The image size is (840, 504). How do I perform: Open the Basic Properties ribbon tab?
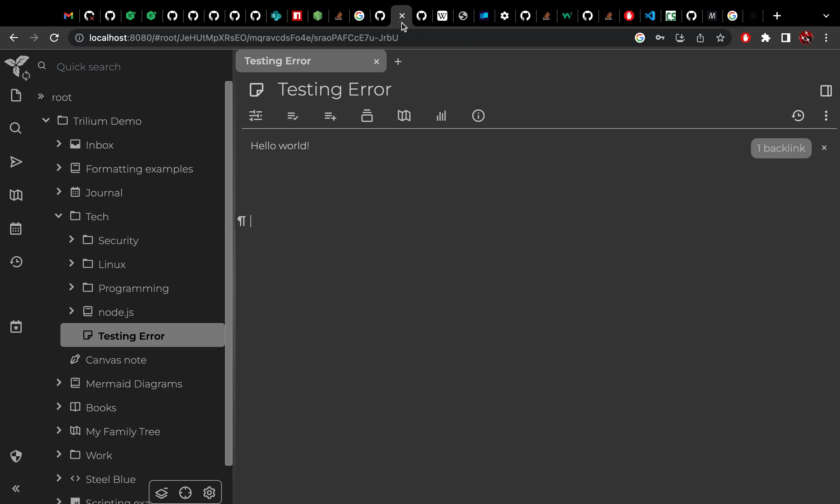pos(256,116)
